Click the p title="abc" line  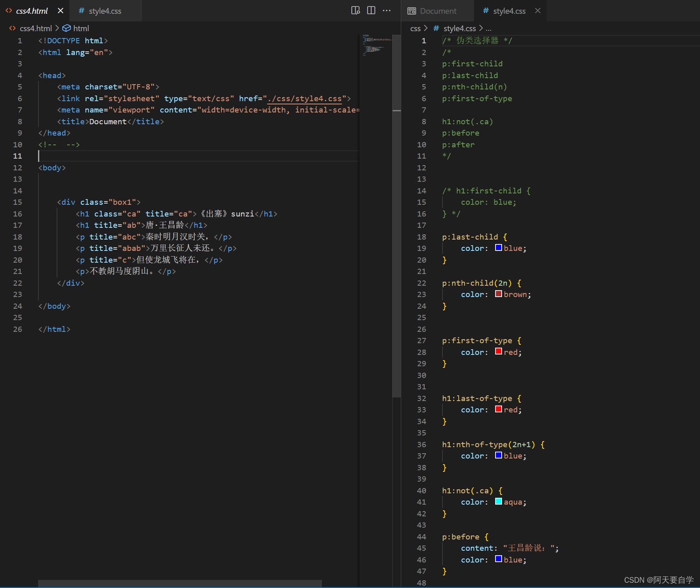coord(154,237)
